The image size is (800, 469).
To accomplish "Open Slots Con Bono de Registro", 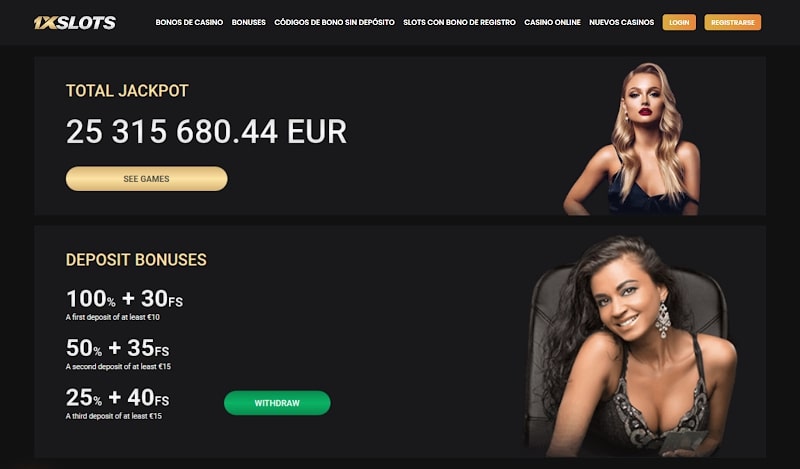I will pos(459,22).
